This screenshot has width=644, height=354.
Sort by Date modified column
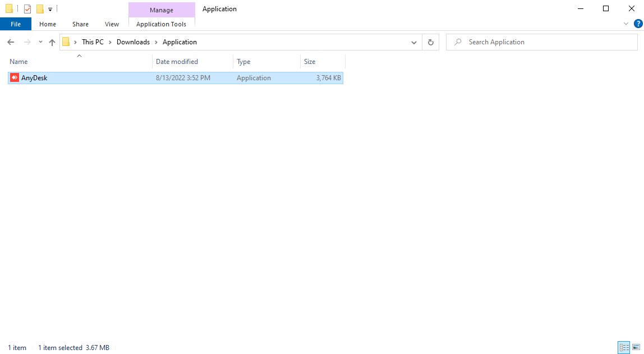(x=192, y=62)
